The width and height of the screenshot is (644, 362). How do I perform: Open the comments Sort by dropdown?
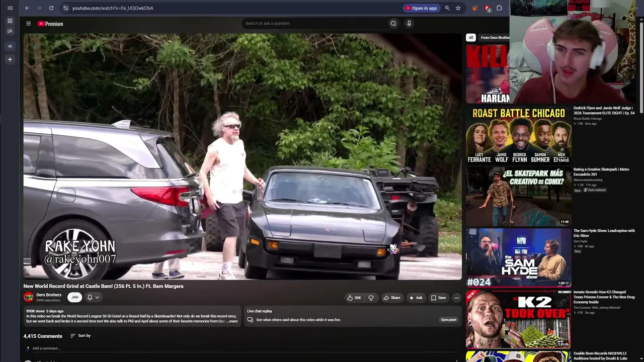pyautogui.click(x=80, y=336)
